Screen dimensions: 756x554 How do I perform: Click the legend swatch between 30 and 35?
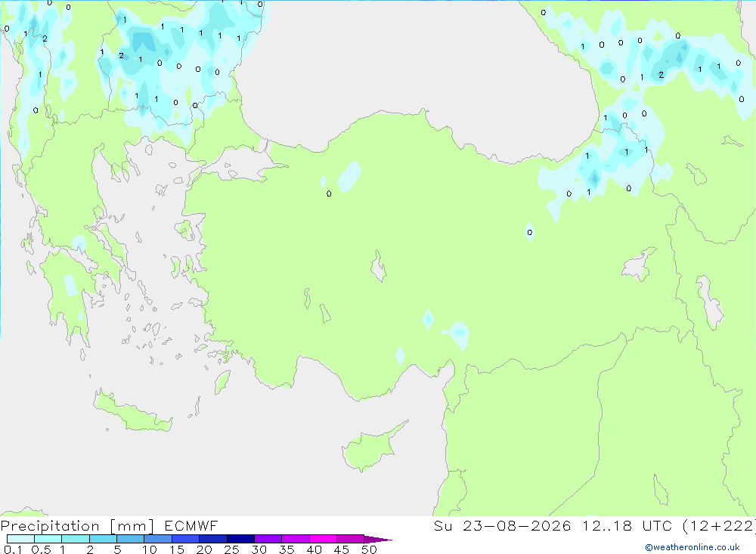pos(268,539)
